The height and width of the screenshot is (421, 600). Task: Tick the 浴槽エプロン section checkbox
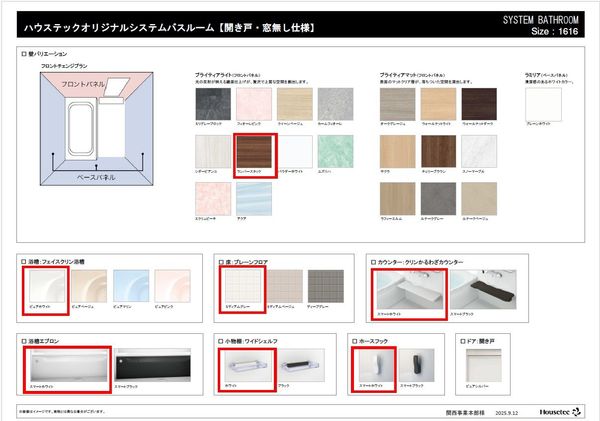25,341
